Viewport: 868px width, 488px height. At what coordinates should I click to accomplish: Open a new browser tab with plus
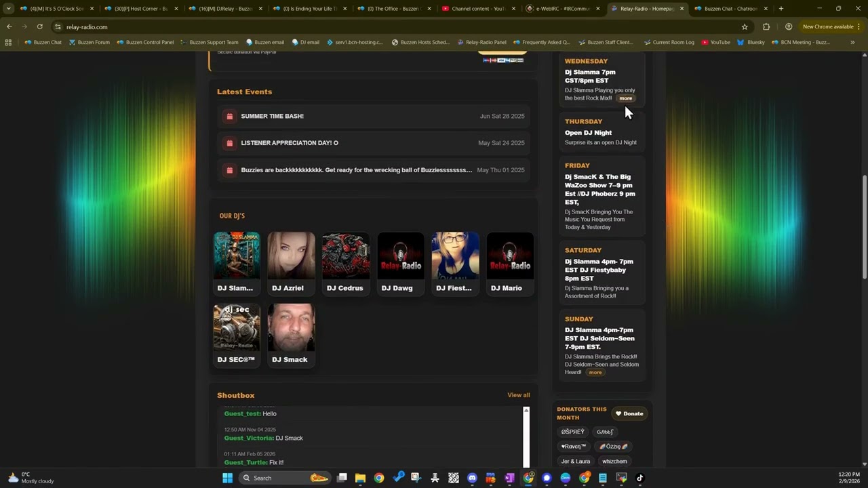(781, 9)
